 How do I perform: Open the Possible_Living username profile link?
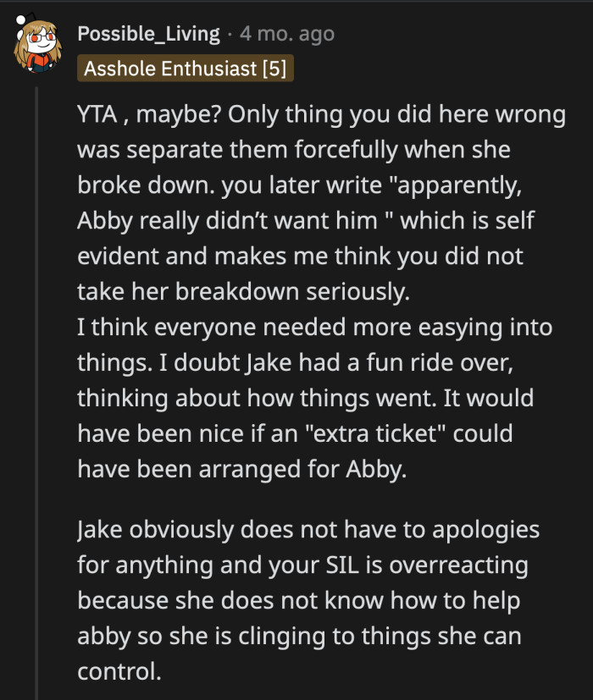point(147,34)
